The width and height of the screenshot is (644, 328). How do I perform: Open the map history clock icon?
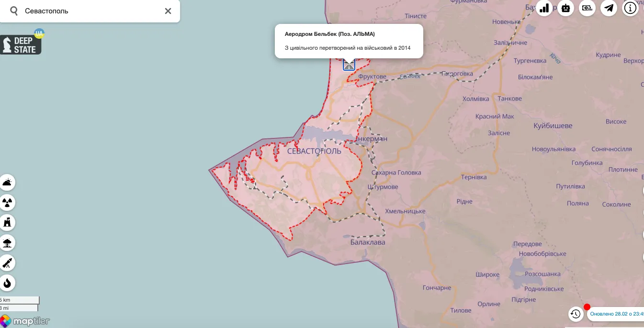(576, 314)
